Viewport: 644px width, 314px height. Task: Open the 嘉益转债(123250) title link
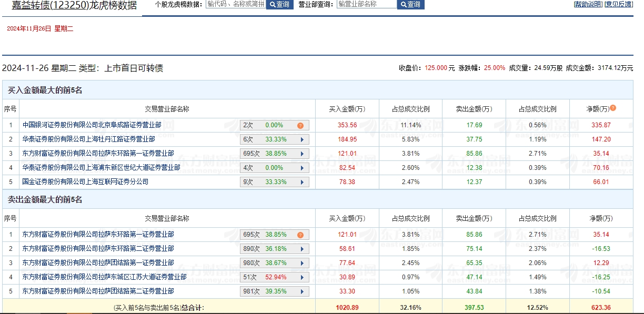[74, 6]
